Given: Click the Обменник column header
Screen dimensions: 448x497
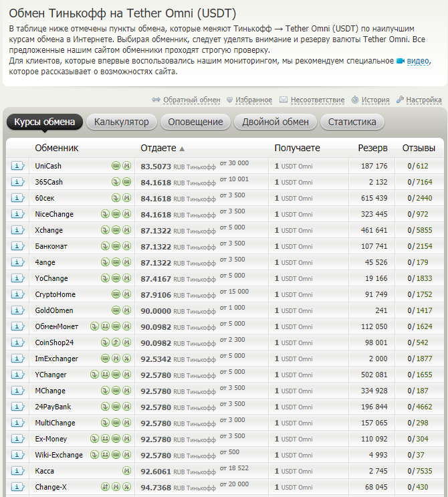Looking at the screenshot, I should 57,148.
